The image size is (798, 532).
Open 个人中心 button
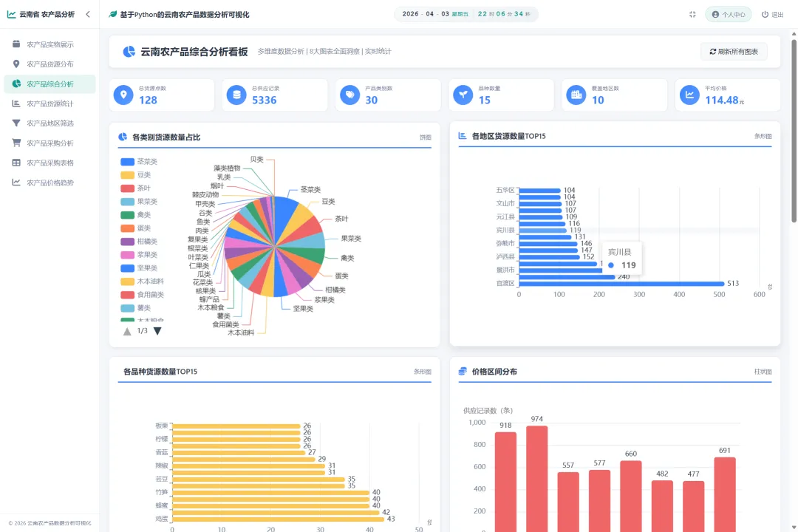point(729,14)
